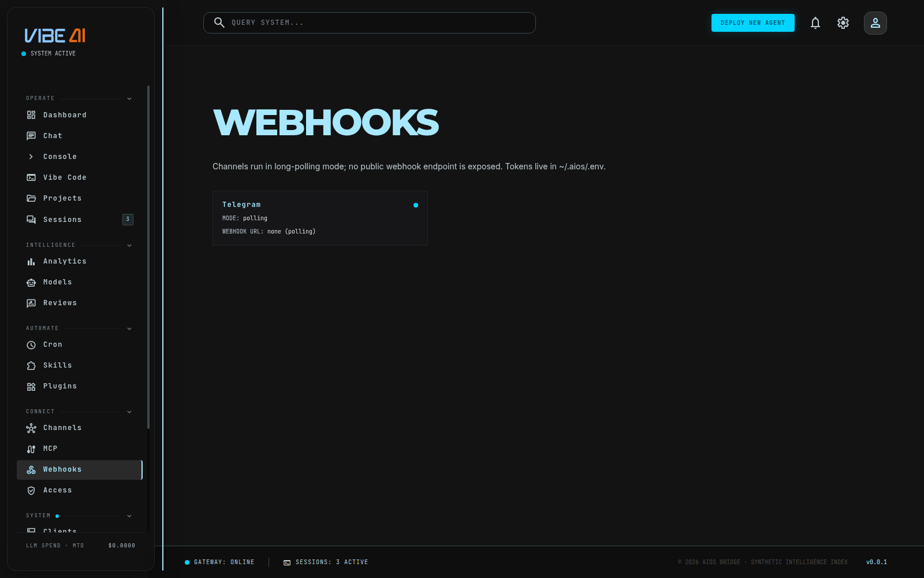Open the Console page
This screenshot has height=578, width=924.
coord(80,157)
